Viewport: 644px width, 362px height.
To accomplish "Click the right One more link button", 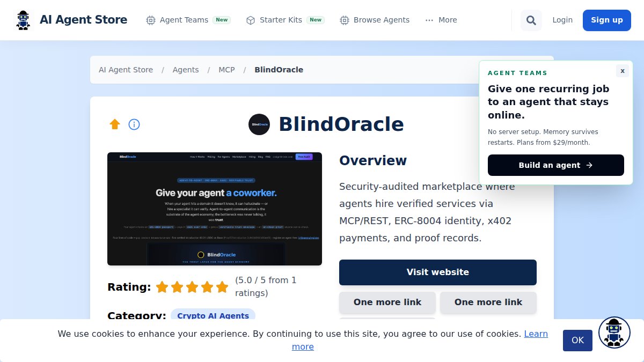I will click(488, 302).
